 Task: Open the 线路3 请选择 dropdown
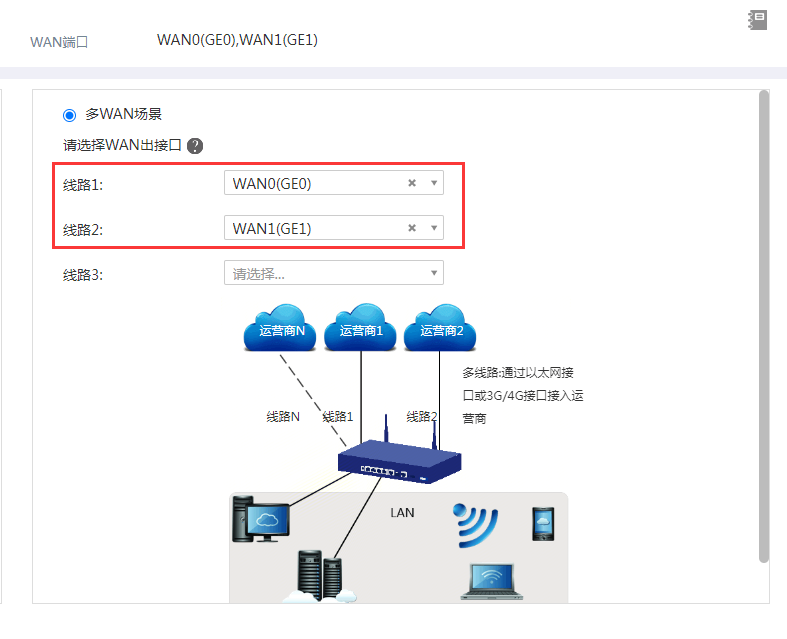(x=334, y=273)
